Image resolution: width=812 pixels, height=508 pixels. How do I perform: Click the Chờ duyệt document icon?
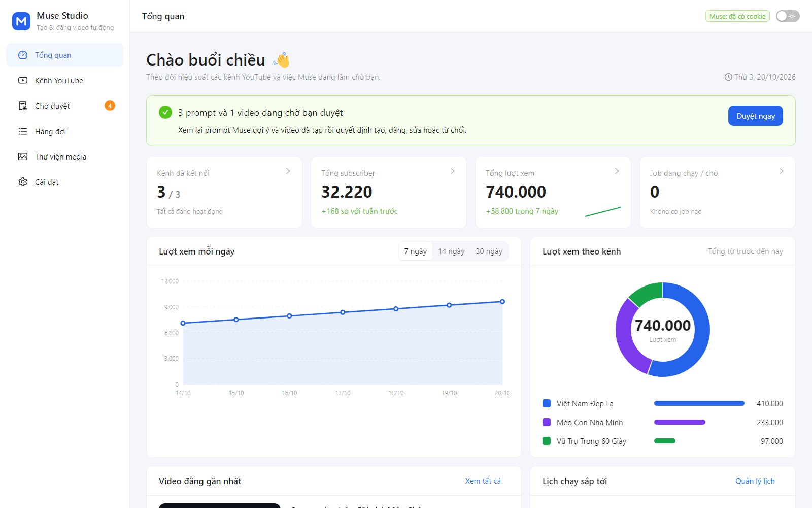point(23,106)
